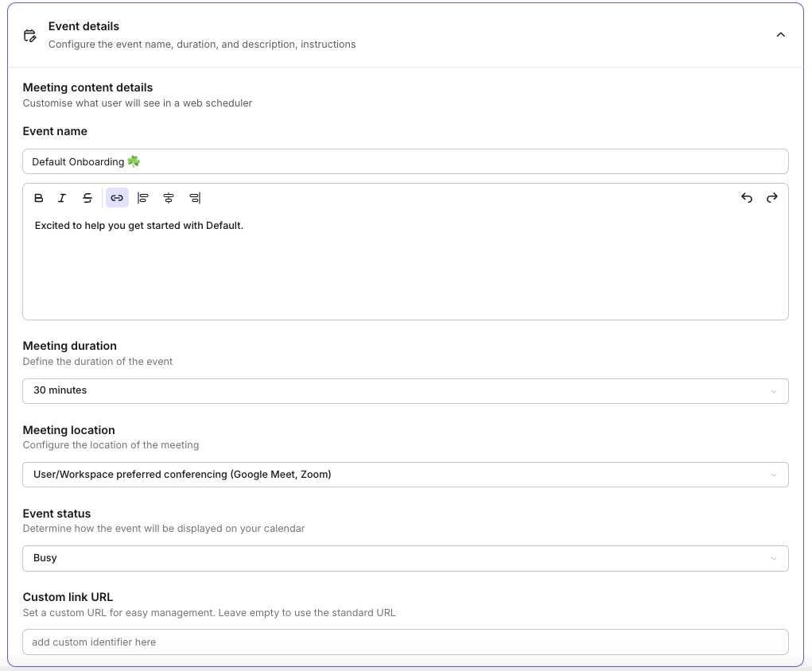Click 'Configure the event name, duration' subtitle
The width and height of the screenshot is (812, 671).
pos(202,45)
